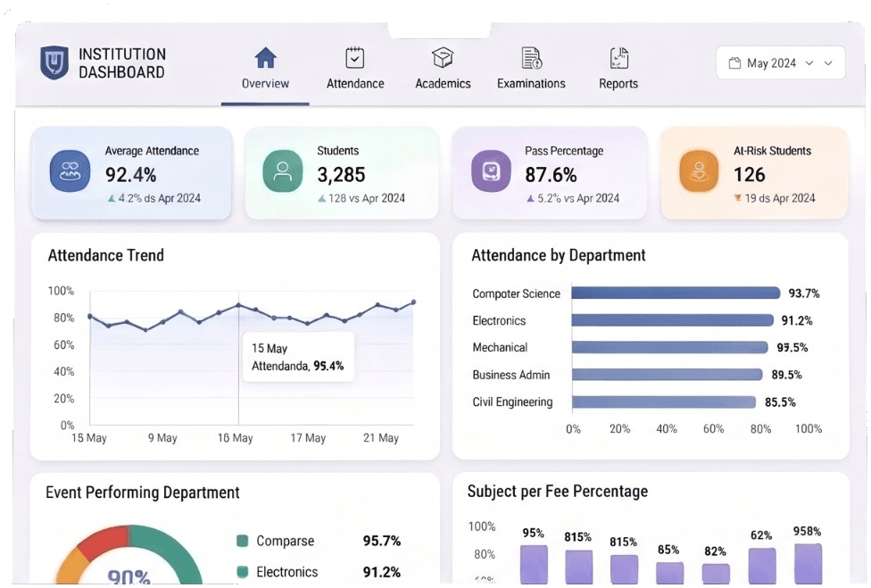Open the At-Risk Students 126 card
This screenshot has width=871, height=588.
(754, 173)
